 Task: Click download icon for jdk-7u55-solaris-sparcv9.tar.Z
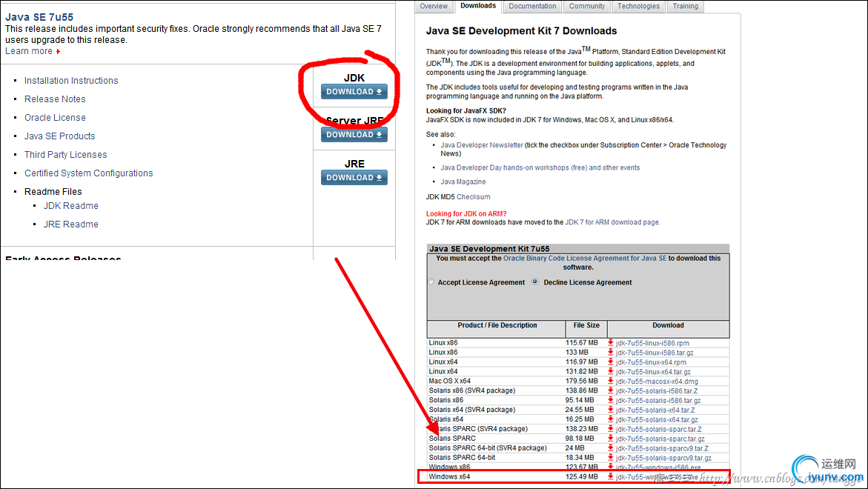click(x=611, y=448)
